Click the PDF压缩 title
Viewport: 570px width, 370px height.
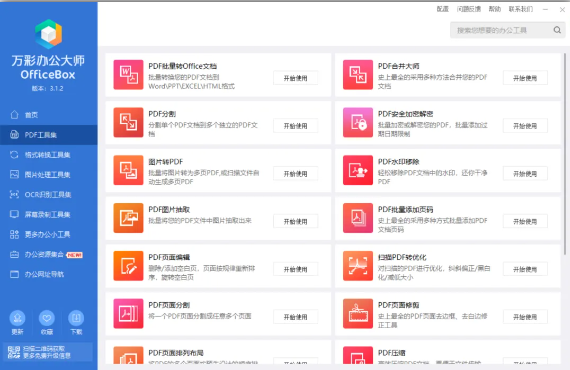pyautogui.click(x=392, y=353)
